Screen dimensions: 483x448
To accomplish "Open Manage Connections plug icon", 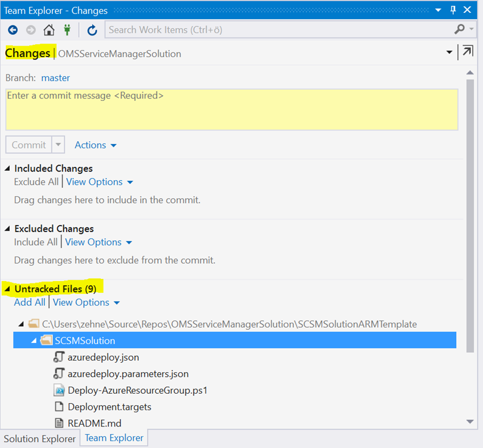I will (68, 30).
